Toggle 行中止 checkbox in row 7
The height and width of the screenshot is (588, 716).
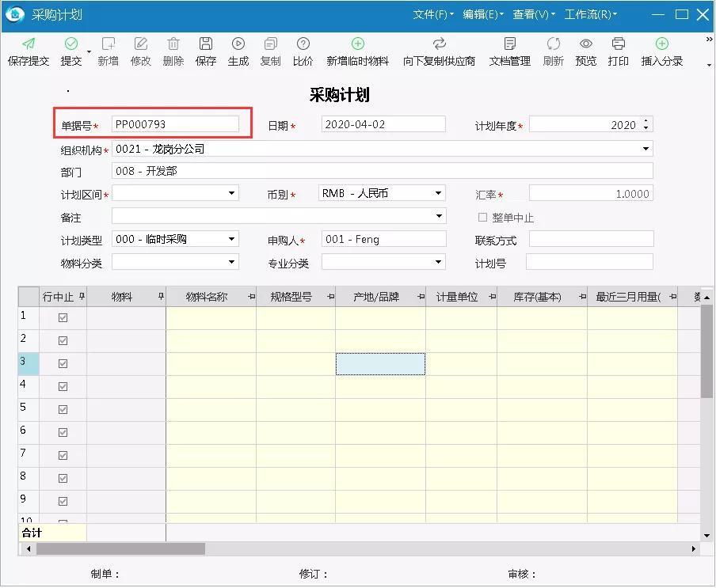tap(63, 456)
